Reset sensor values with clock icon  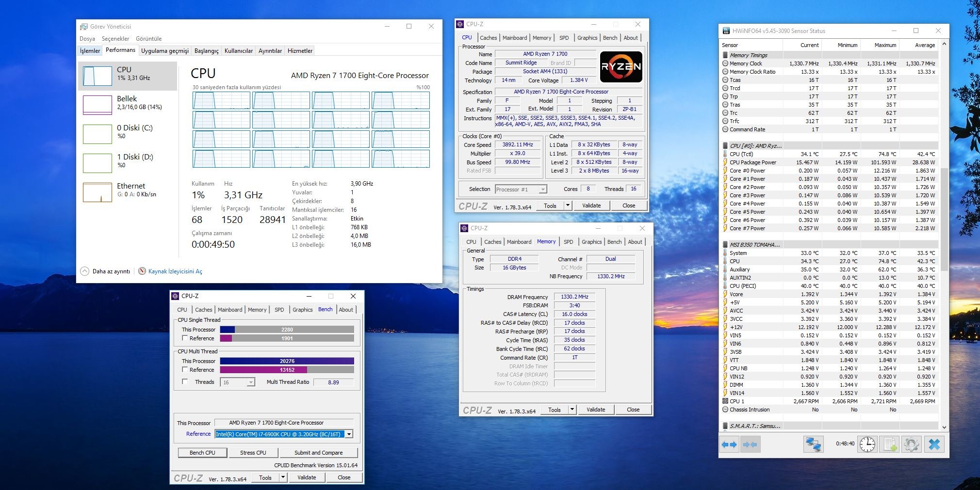point(867,444)
